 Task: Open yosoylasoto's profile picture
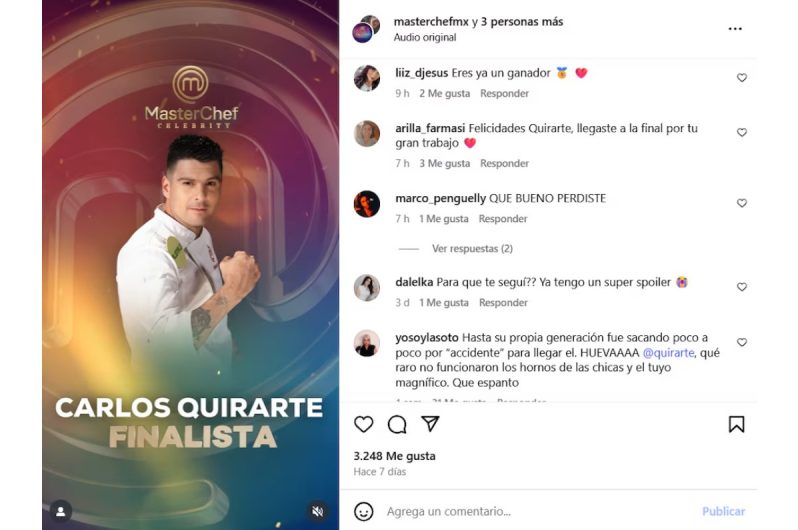366,344
